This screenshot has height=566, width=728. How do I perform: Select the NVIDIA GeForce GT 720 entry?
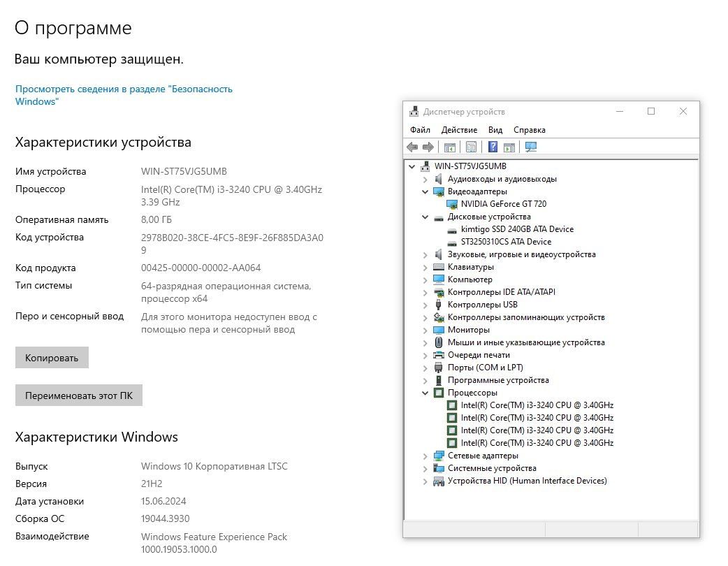coord(503,204)
